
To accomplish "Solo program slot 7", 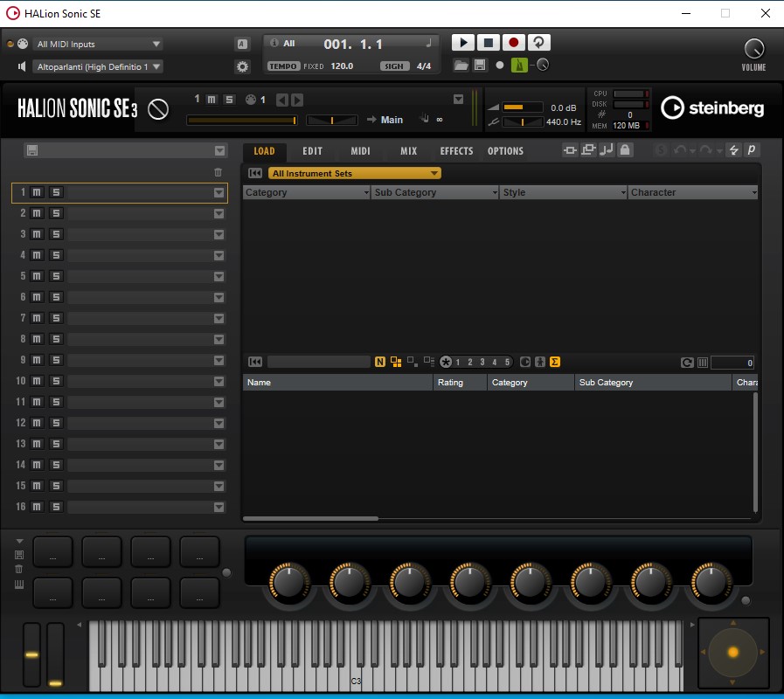I will [56, 318].
